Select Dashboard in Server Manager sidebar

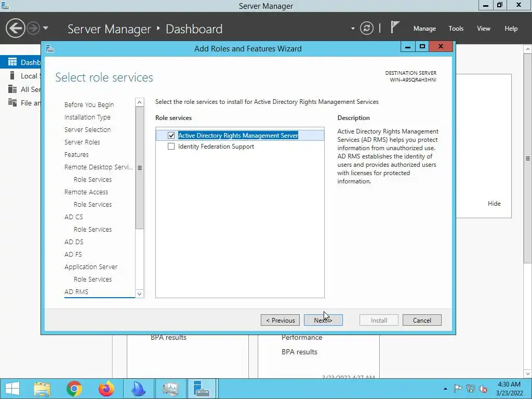click(x=20, y=62)
